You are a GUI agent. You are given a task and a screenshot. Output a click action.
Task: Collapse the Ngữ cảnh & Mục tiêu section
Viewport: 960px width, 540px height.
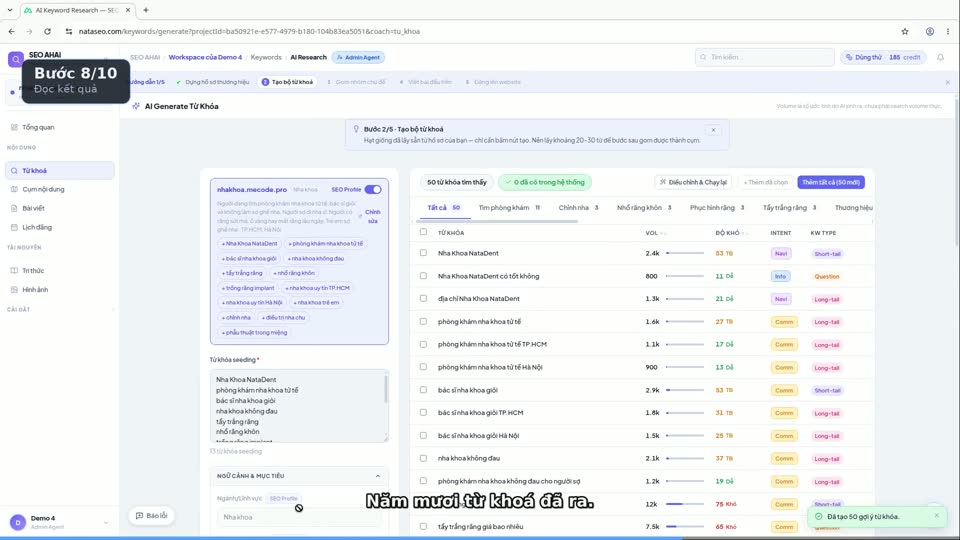pos(378,476)
